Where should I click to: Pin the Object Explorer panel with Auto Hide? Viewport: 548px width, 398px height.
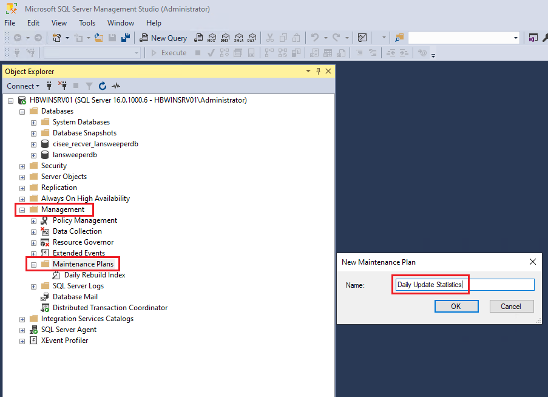tap(318, 71)
